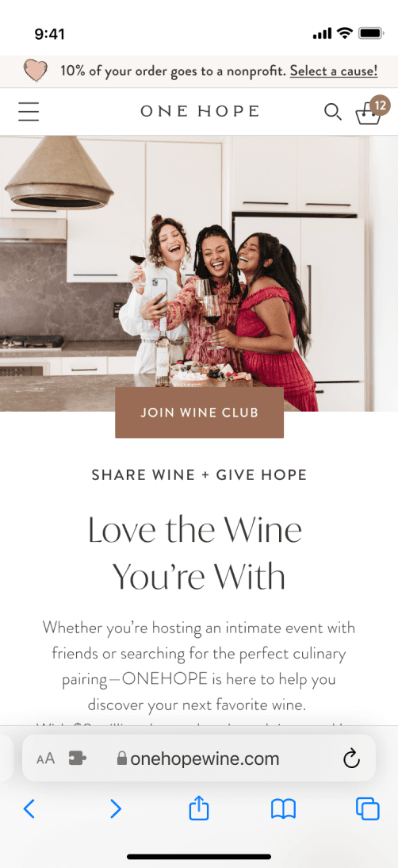This screenshot has width=398, height=868.
Task: Go forward with the Safari forward arrow
Action: point(115,809)
